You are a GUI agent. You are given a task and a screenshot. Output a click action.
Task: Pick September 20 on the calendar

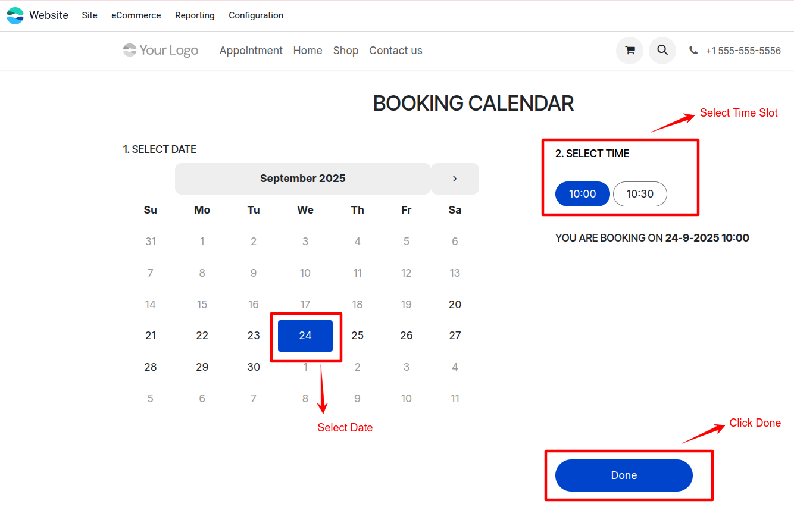click(455, 304)
